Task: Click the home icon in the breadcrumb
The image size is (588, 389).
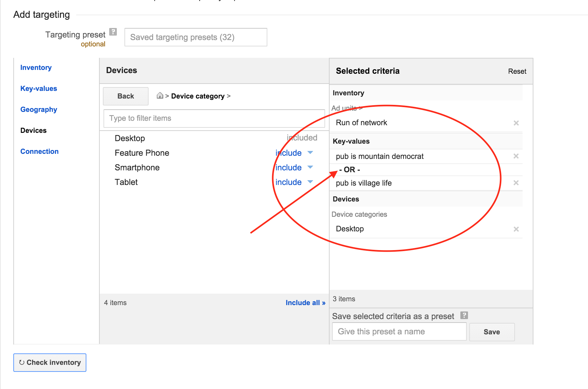Action: pyautogui.click(x=160, y=96)
